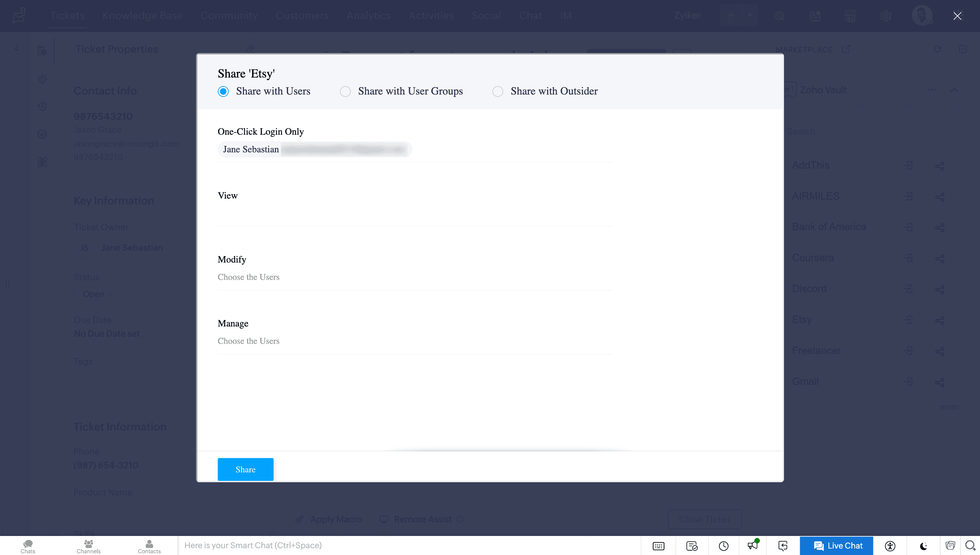This screenshot has height=555, width=980.
Task: Open the accessibility icon in bottom bar
Action: (x=890, y=546)
